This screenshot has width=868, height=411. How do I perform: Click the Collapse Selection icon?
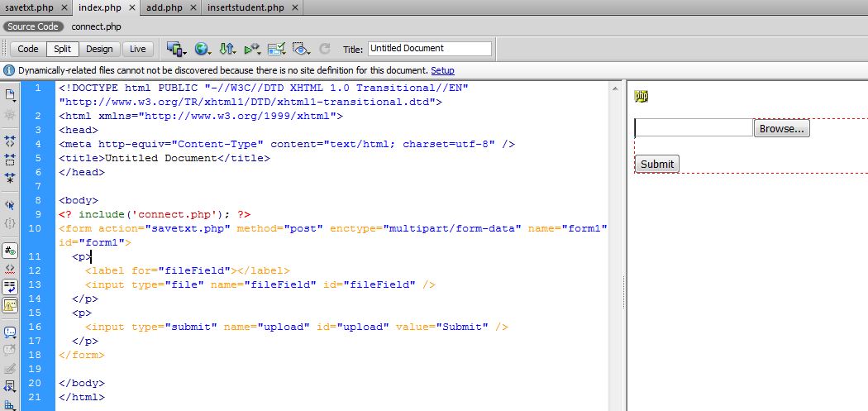(10, 160)
